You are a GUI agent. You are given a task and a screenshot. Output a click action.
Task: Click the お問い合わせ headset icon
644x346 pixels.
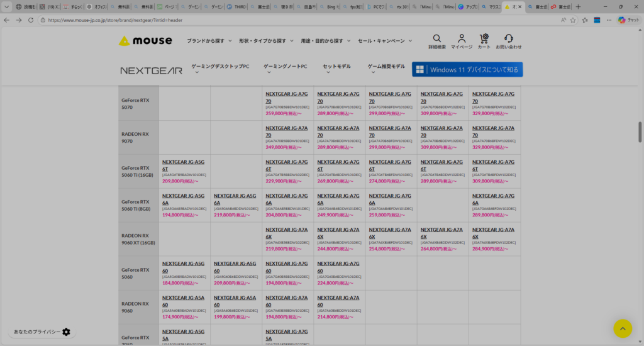[x=508, y=38]
